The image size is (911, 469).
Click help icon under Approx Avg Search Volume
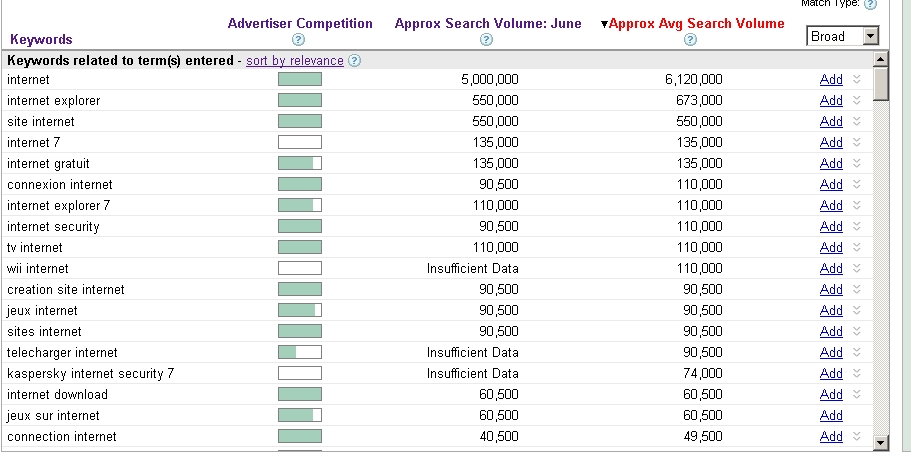point(691,40)
